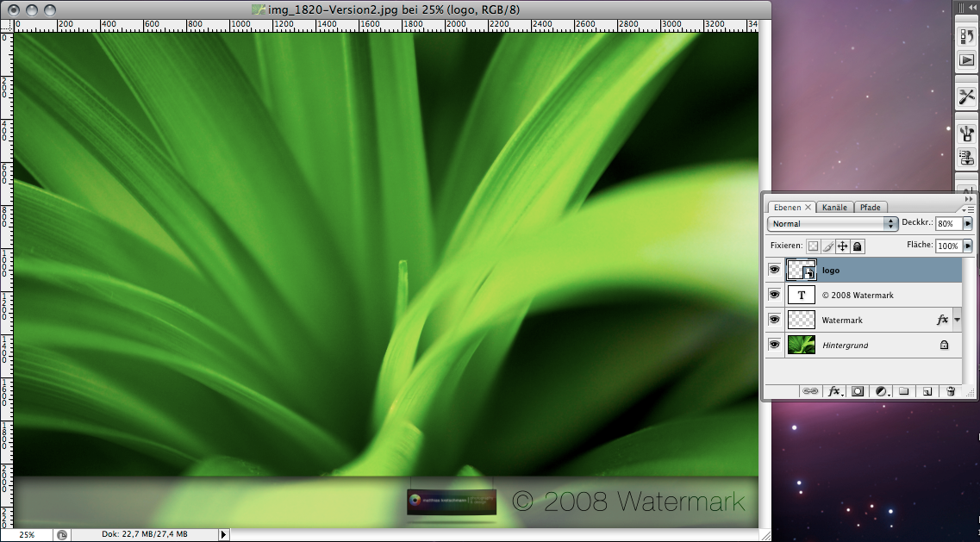Image resolution: width=980 pixels, height=542 pixels.
Task: Switch to the Kanäle tab
Action: click(x=834, y=208)
